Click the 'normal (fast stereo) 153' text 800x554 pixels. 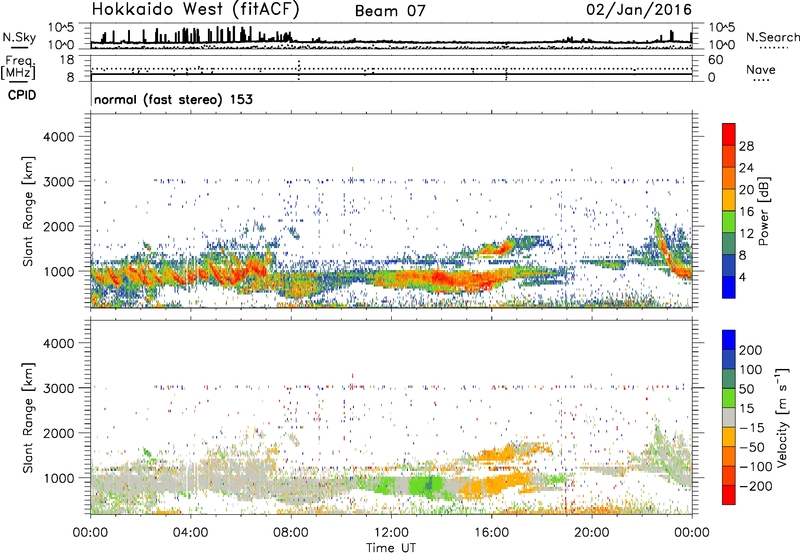coord(173,100)
